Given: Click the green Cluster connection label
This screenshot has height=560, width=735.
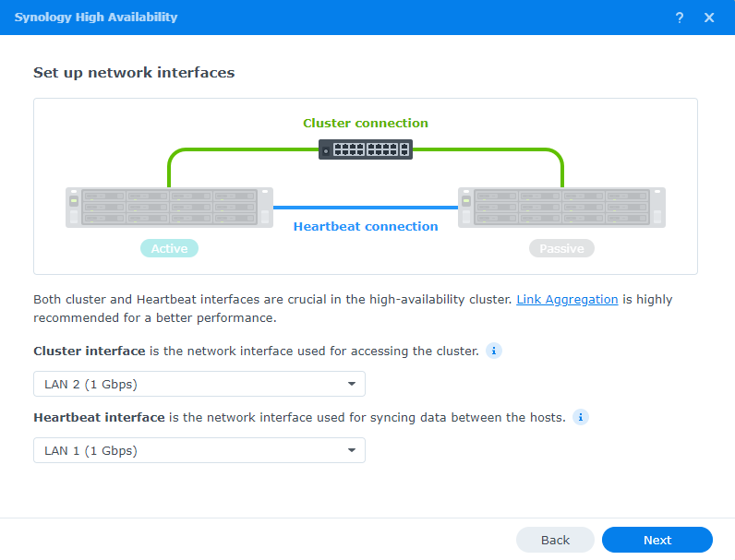Looking at the screenshot, I should pyautogui.click(x=366, y=123).
